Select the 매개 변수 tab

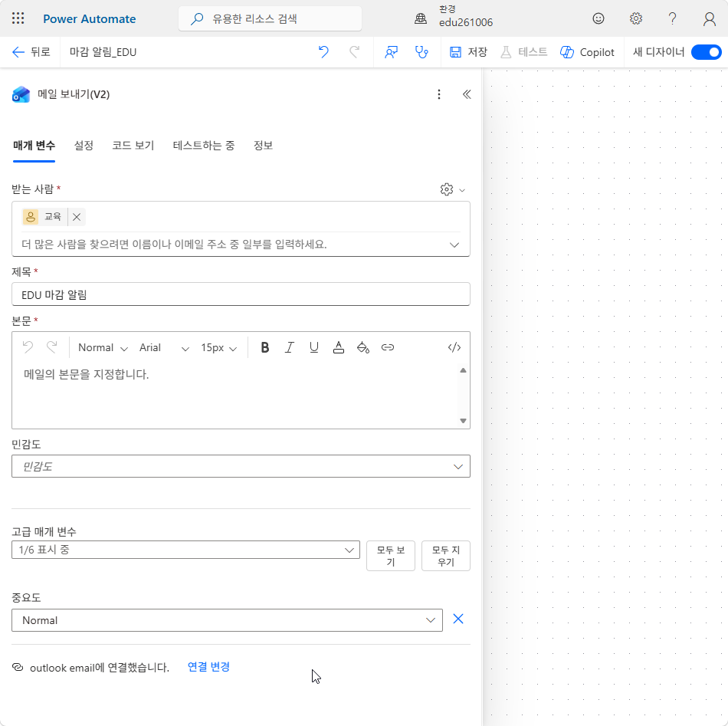click(x=34, y=146)
